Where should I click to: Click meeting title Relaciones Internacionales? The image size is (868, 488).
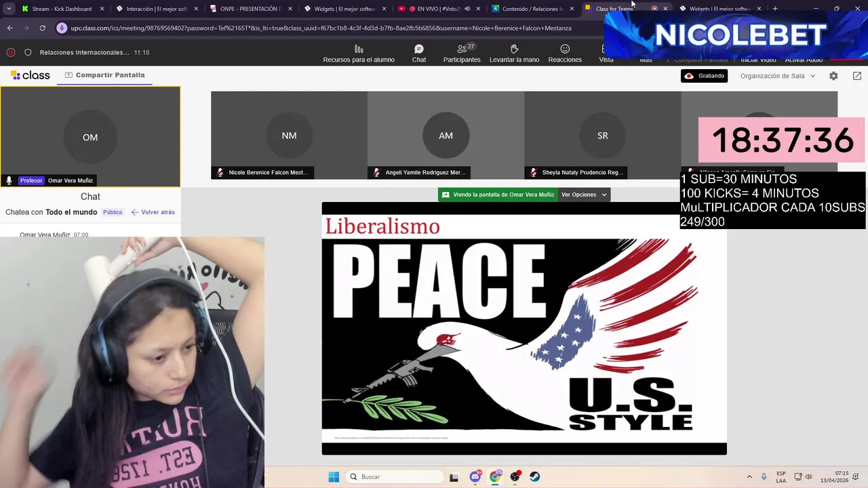coord(84,52)
